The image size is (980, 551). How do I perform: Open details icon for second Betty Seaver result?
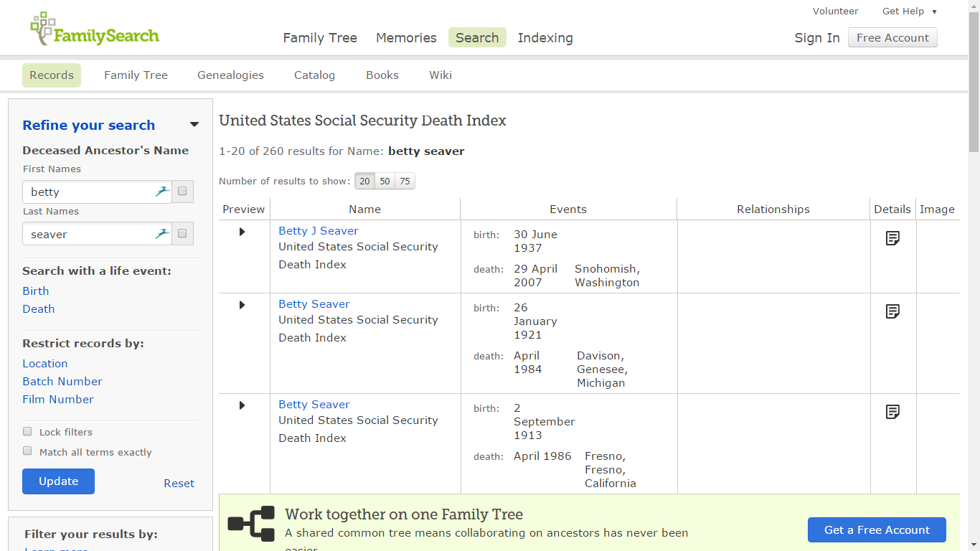point(892,311)
